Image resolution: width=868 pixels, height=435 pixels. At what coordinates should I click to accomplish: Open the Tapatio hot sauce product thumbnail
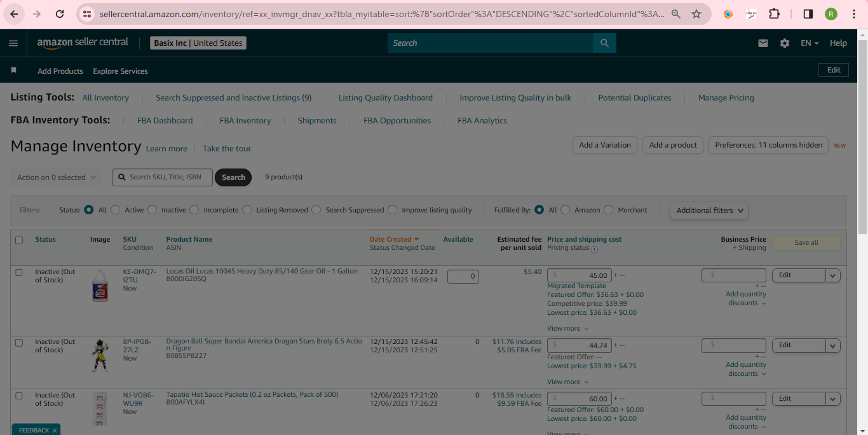coord(100,409)
